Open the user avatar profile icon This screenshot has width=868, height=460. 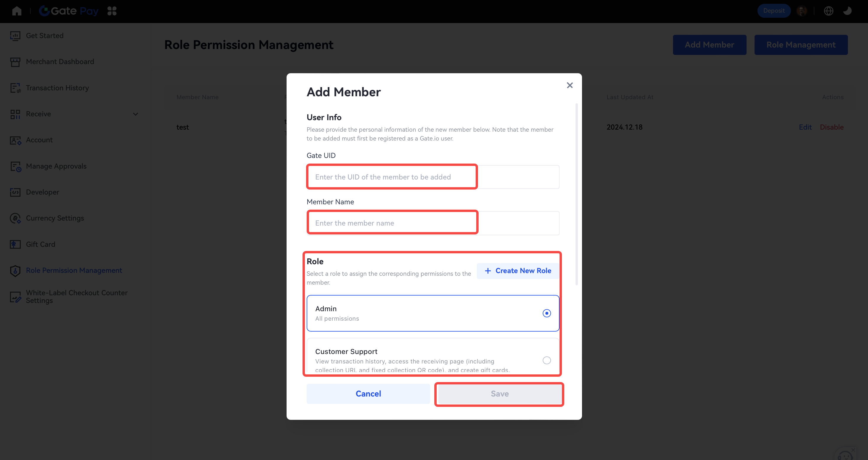[802, 11]
